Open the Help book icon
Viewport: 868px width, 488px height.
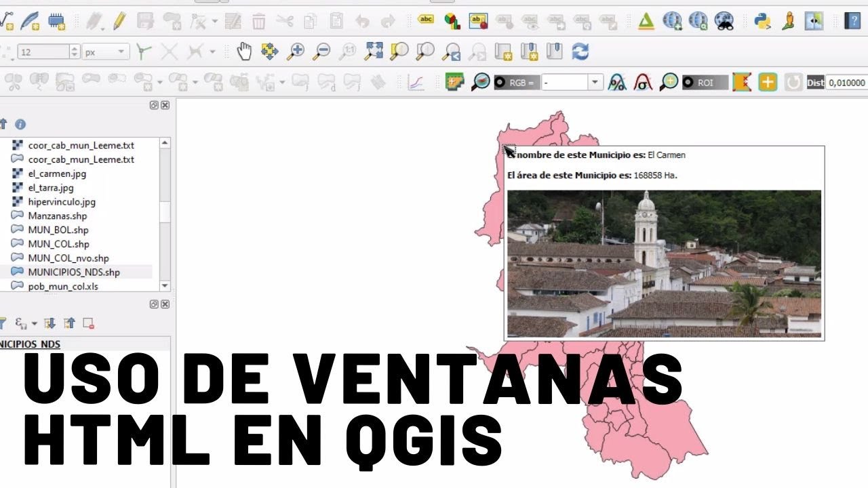(x=852, y=21)
